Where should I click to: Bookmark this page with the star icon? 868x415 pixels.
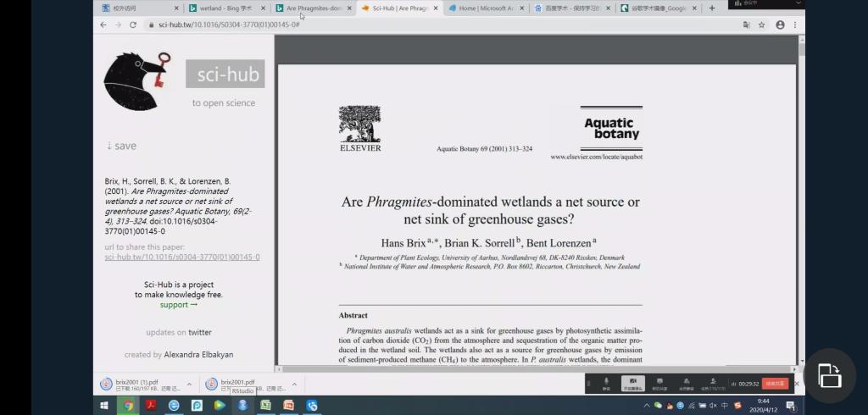761,25
